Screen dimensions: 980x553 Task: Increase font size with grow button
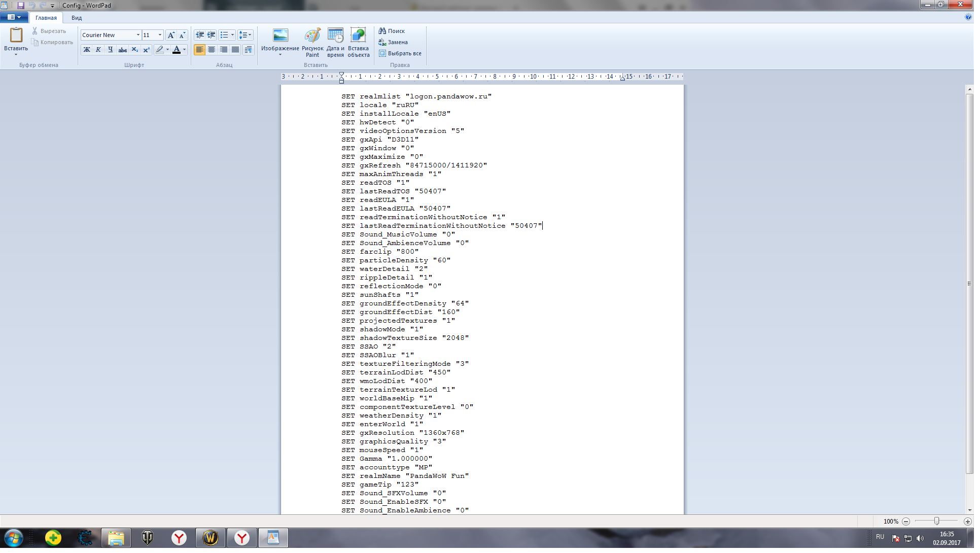172,35
